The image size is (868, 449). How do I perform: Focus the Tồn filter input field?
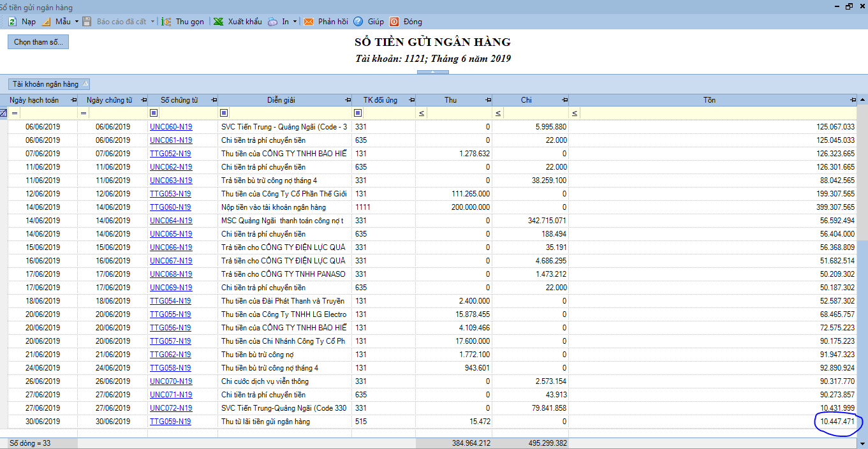click(x=718, y=114)
